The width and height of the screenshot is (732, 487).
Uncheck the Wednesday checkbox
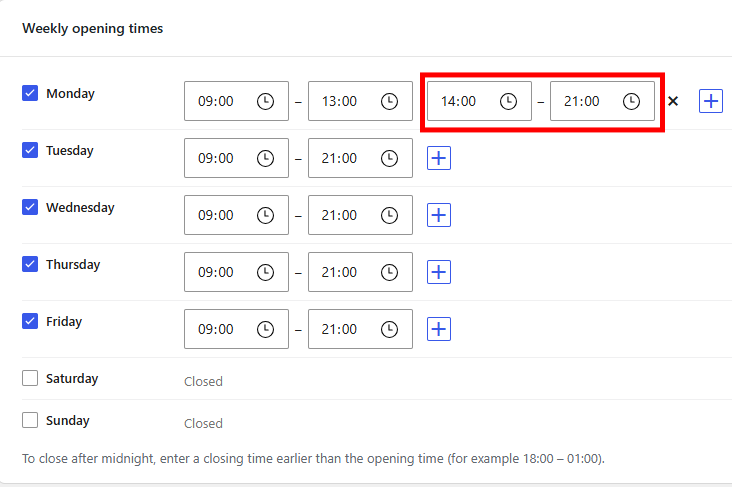(30, 207)
